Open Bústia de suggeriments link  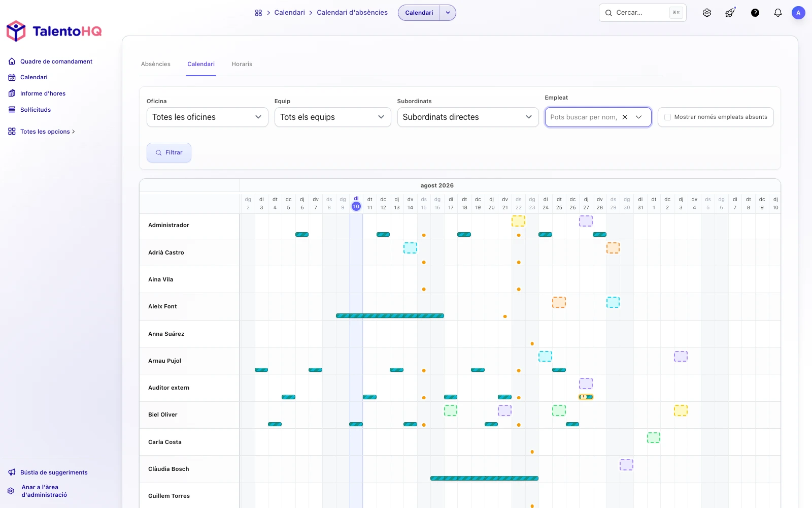click(54, 472)
